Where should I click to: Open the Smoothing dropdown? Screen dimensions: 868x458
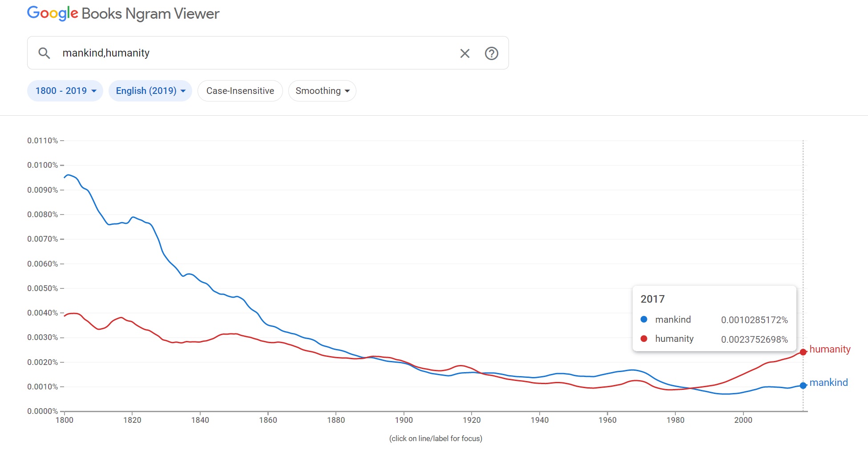click(322, 91)
